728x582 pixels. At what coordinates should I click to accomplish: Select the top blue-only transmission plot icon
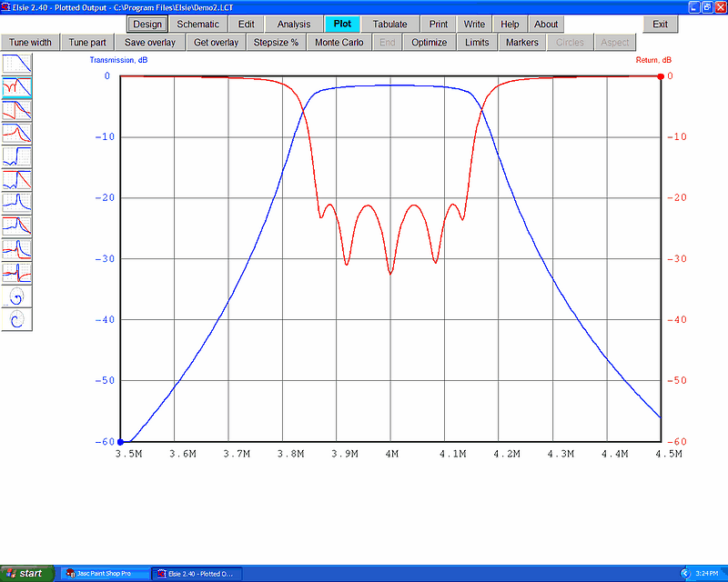[x=16, y=64]
